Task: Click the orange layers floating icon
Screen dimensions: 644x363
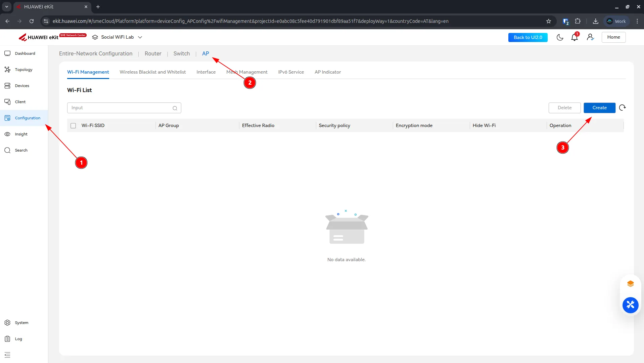Action: click(x=630, y=284)
